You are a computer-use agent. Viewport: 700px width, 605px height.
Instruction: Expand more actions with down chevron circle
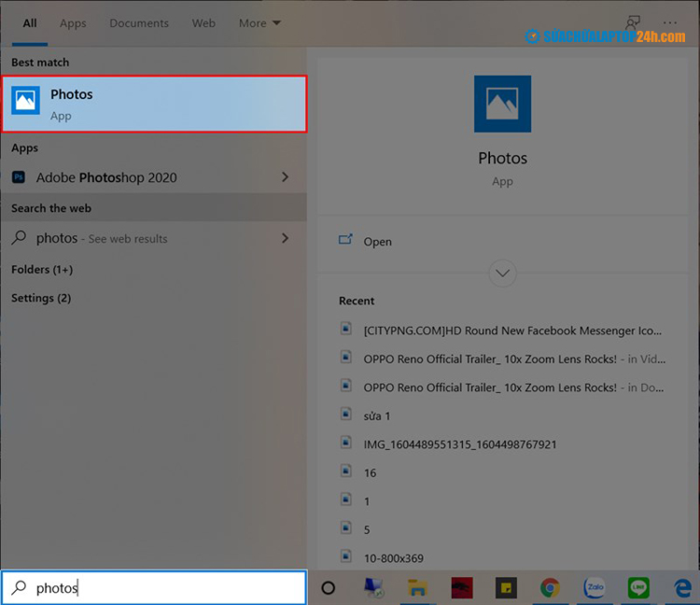point(502,273)
